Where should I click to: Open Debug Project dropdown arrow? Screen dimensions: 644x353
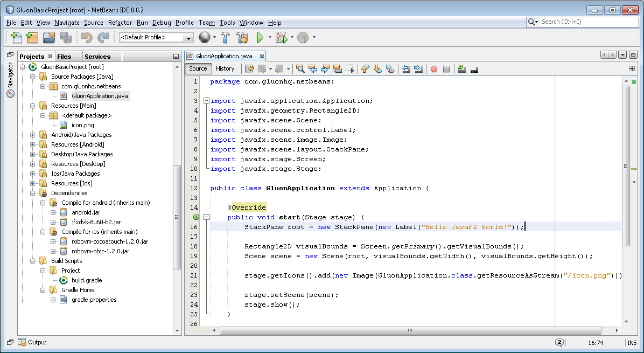[292, 37]
